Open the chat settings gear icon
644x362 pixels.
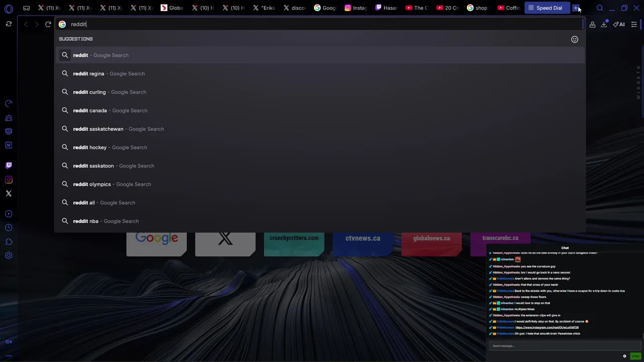point(624,356)
